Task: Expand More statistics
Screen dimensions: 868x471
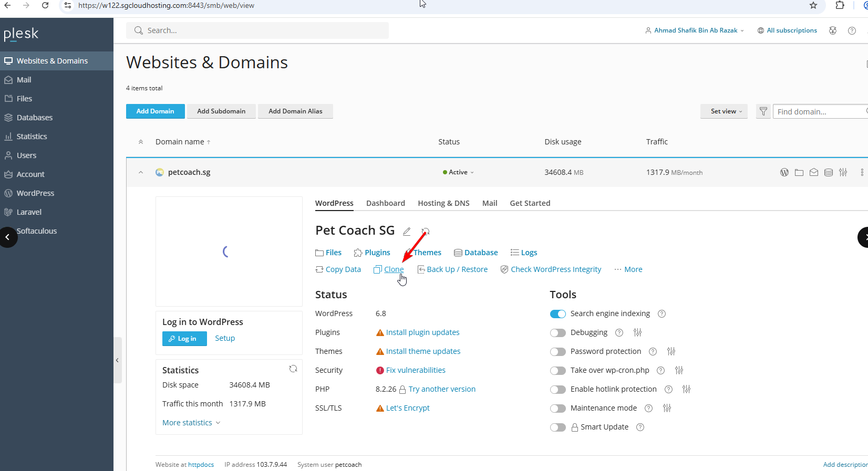Action: pyautogui.click(x=191, y=423)
